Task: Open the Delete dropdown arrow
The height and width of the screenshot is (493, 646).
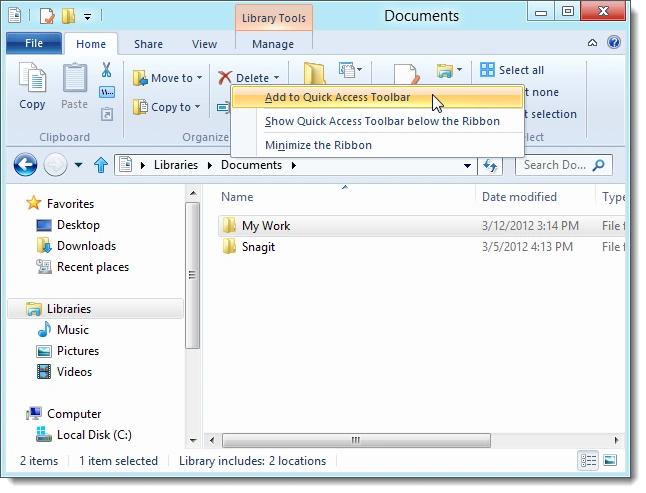Action: (276, 77)
